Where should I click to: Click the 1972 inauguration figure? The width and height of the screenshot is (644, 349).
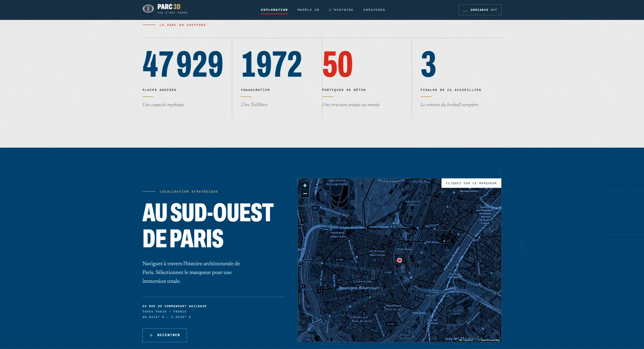pyautogui.click(x=271, y=64)
